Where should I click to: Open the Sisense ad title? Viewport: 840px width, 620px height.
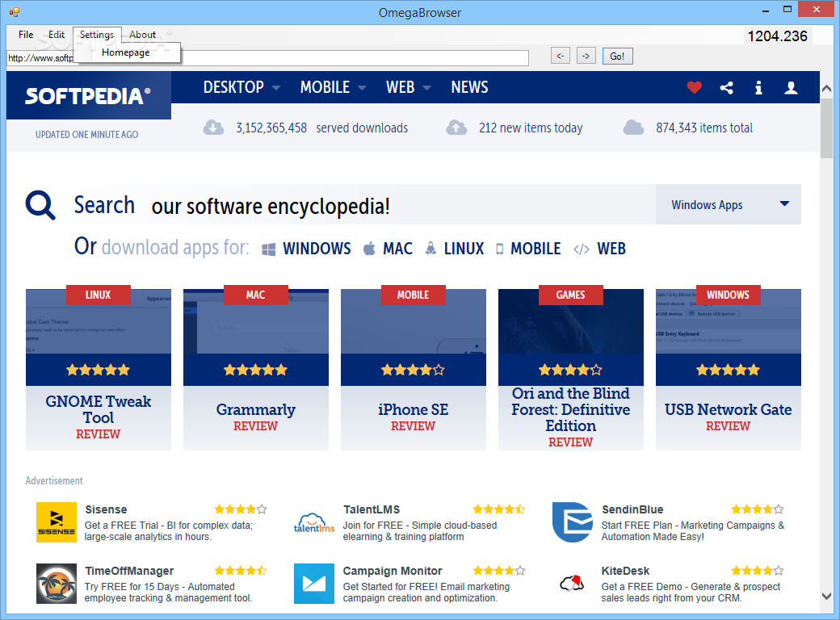click(106, 509)
